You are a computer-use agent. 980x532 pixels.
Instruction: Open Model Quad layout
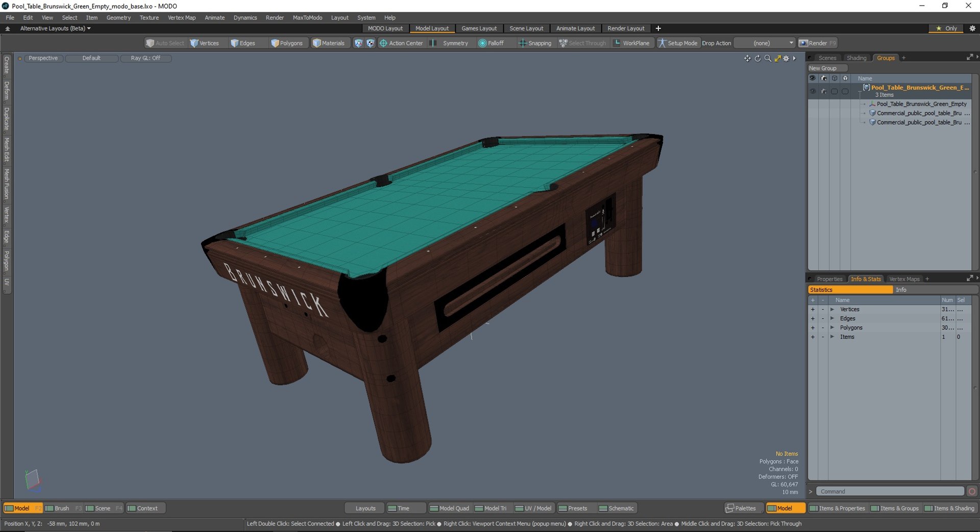(450, 509)
